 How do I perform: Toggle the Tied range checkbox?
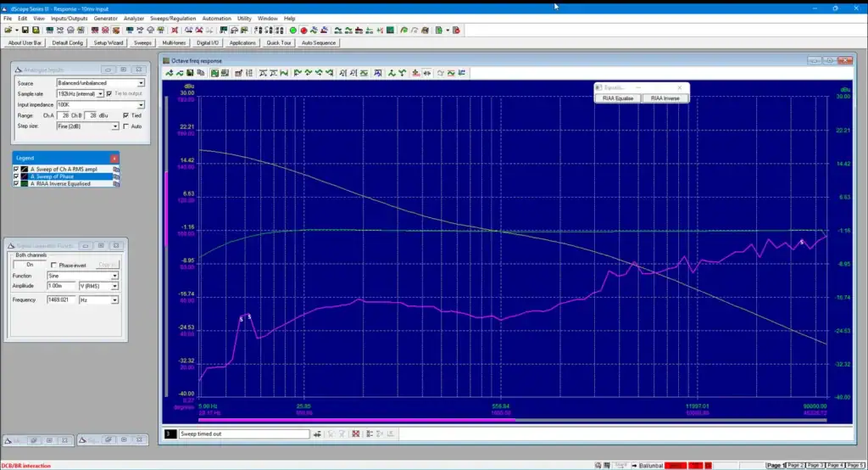click(x=125, y=115)
